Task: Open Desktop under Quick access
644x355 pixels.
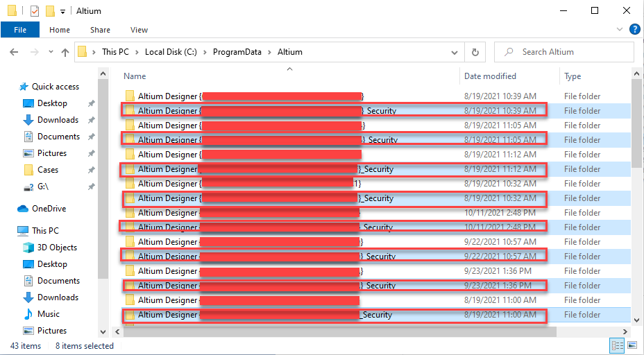Action: 52,103
